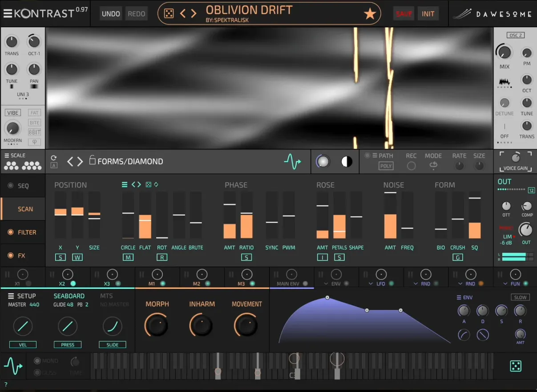Toggle the BITE mode button
This screenshot has height=392, width=537.
(34, 123)
